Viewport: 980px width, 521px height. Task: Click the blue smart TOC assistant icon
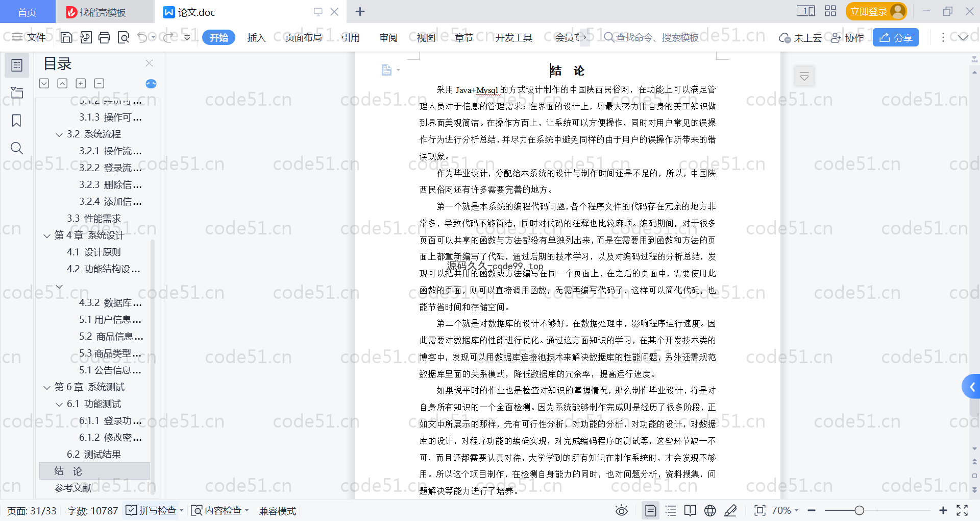point(151,84)
